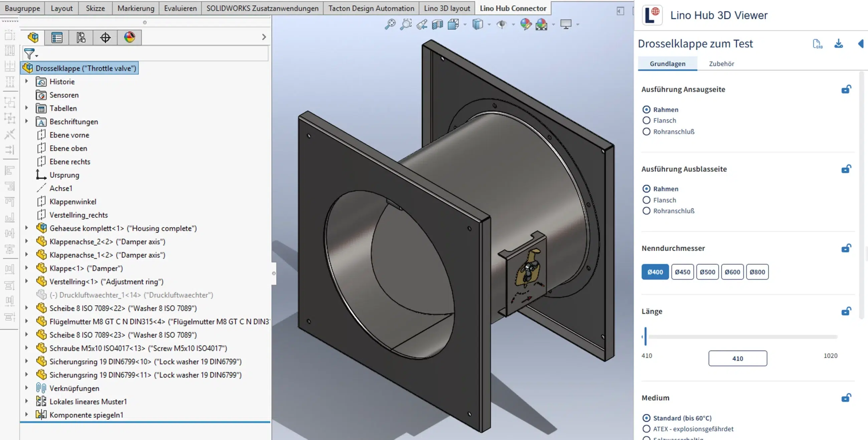Switch to the Evaluieren ribbon tab
This screenshot has width=868, height=440.
click(180, 8)
